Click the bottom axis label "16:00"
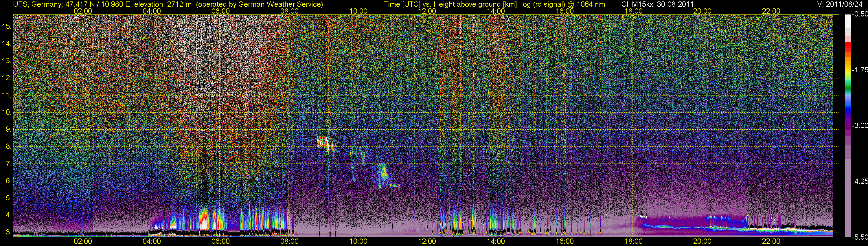This screenshot has width=868, height=246. pyautogui.click(x=565, y=241)
